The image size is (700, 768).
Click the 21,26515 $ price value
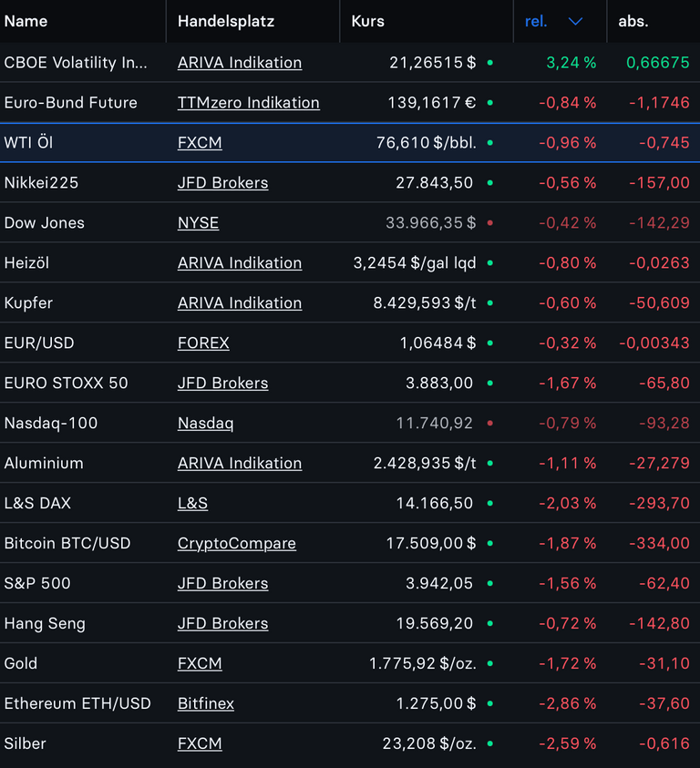pos(432,63)
